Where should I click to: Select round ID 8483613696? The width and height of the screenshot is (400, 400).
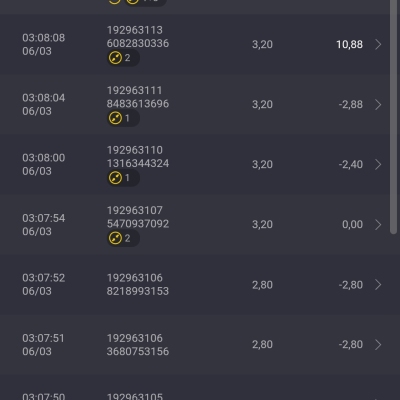tap(138, 104)
